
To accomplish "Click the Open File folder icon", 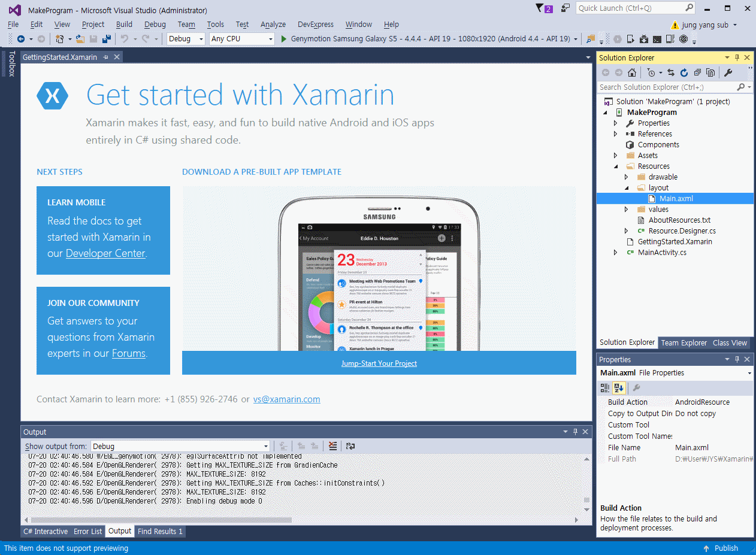I will click(x=81, y=39).
